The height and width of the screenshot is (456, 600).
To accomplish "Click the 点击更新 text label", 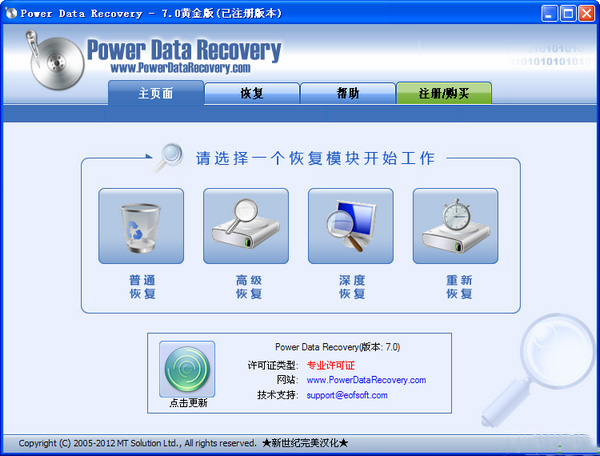I will [x=188, y=403].
